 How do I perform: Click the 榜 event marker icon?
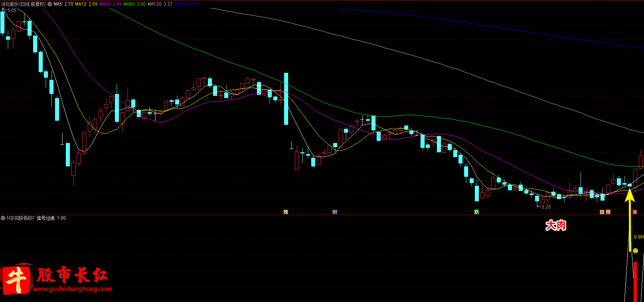[286, 212]
